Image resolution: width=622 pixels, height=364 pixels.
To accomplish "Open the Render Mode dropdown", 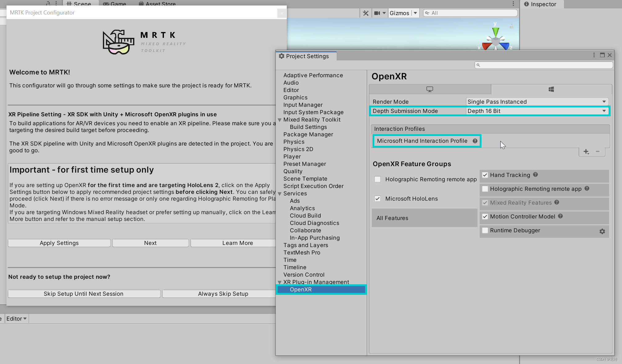I will pyautogui.click(x=537, y=102).
